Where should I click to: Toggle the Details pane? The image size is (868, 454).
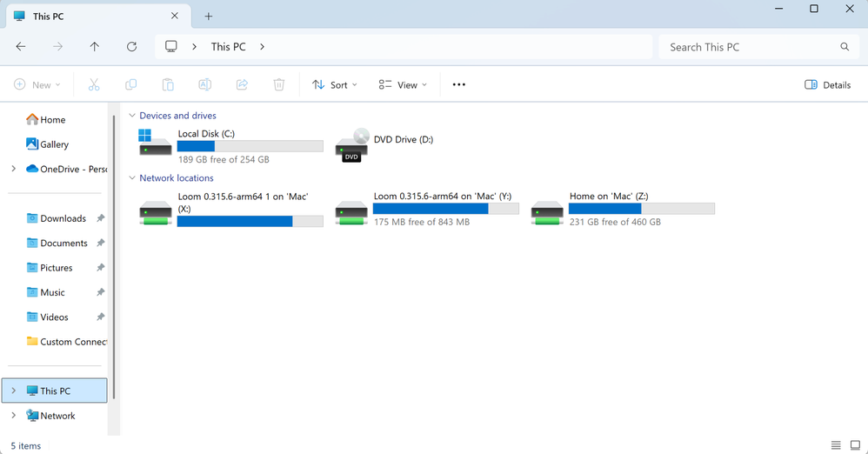pos(827,84)
